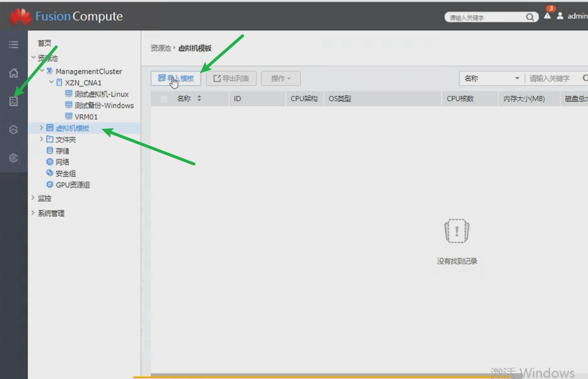Open the hamburger menu in left sidebar
This screenshot has height=379, width=588.
tap(13, 45)
